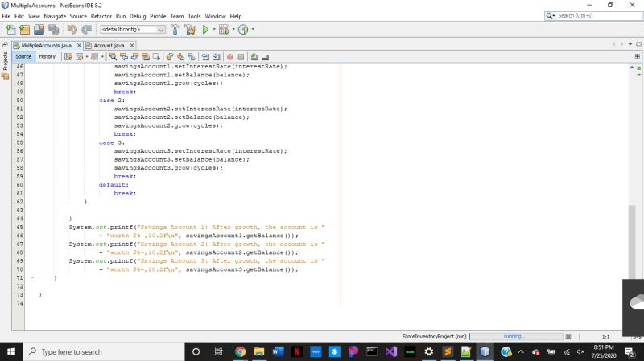Open the Windows Start menu
Screen dimensions: 644x361
click(11, 351)
